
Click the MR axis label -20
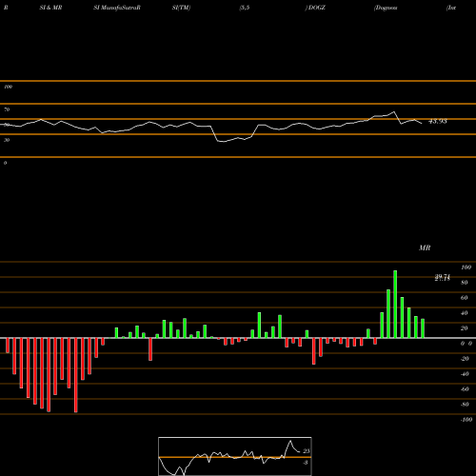(465, 359)
